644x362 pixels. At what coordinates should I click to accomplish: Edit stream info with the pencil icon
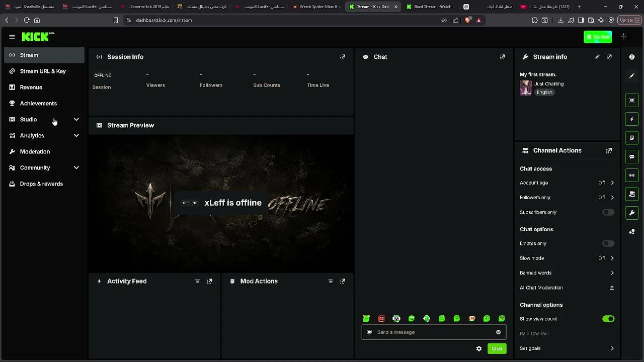point(597,57)
